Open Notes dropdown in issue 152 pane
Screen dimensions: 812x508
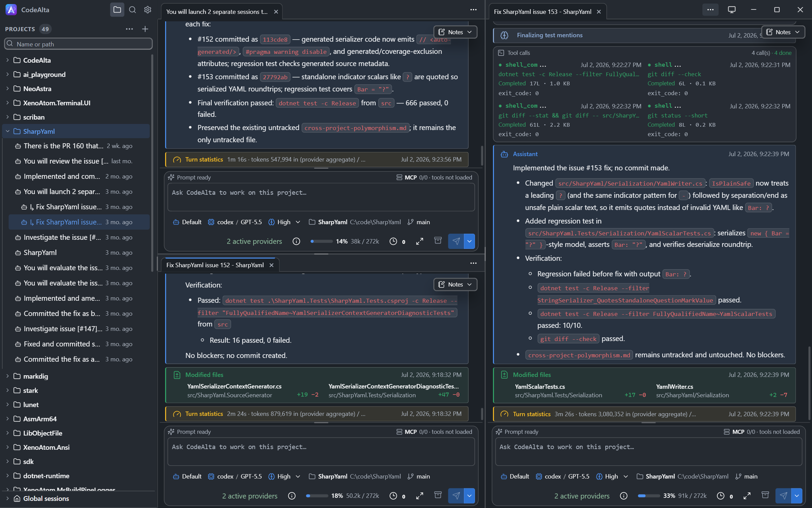click(455, 284)
